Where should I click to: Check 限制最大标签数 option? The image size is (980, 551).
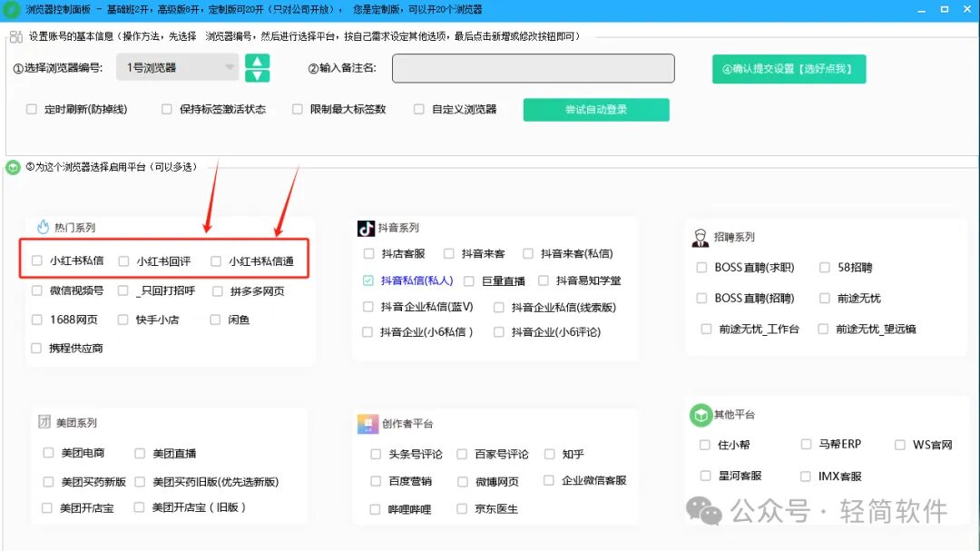click(298, 109)
